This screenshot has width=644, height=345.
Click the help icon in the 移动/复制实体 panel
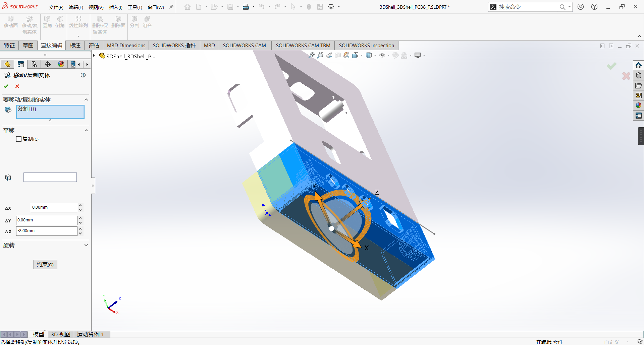(x=83, y=75)
